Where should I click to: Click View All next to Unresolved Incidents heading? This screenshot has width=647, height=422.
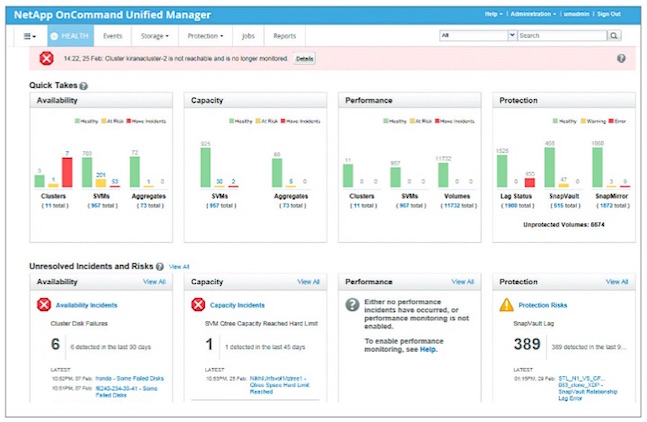pos(179,267)
